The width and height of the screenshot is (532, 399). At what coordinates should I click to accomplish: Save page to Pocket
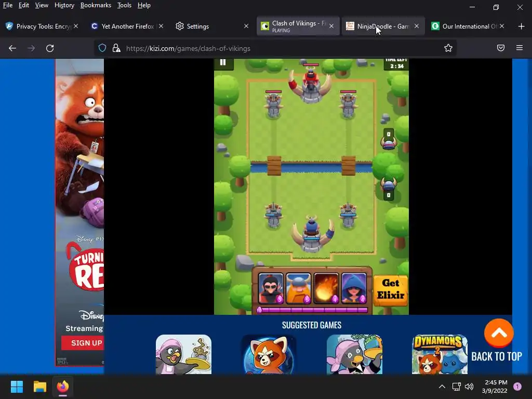tap(501, 48)
